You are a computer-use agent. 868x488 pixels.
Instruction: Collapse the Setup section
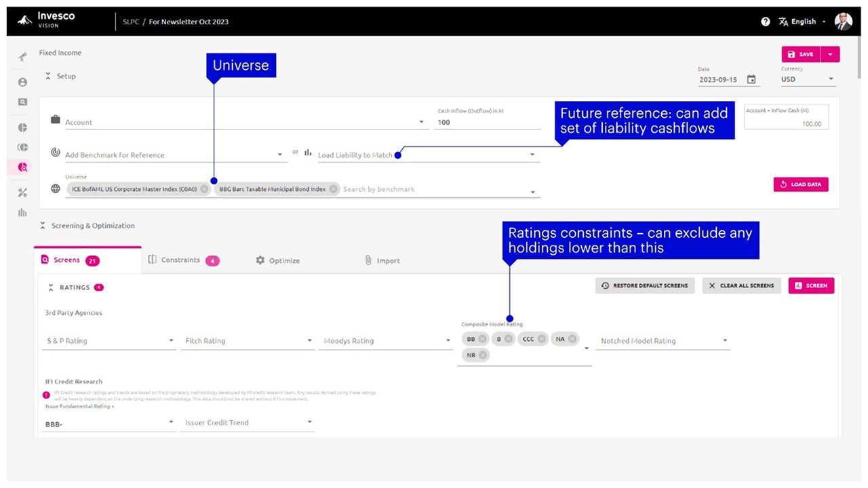coord(48,76)
